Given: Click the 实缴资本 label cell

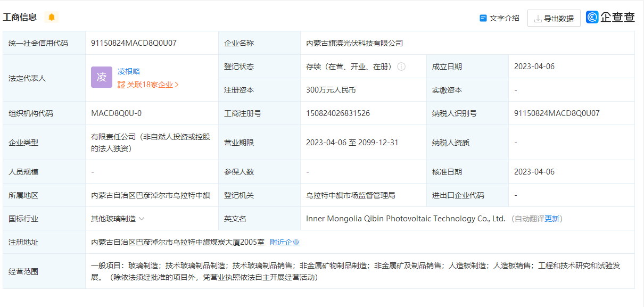Looking at the screenshot, I should (x=467, y=90).
